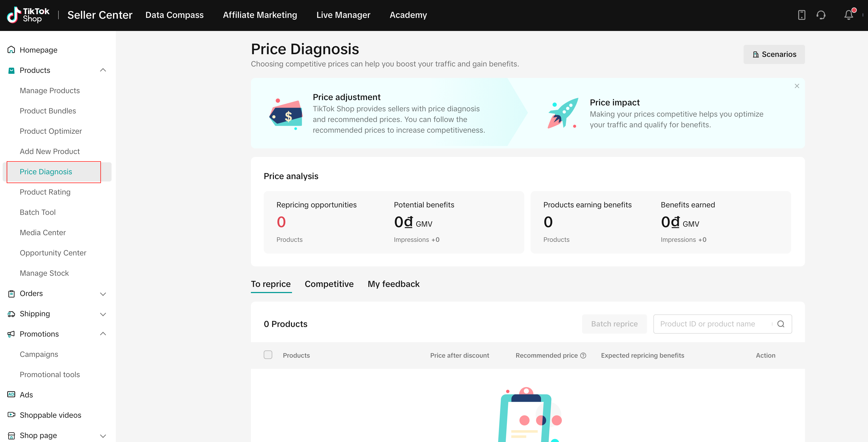Image resolution: width=868 pixels, height=442 pixels.
Task: Collapse the Promotions sidebar section
Action: 103,334
